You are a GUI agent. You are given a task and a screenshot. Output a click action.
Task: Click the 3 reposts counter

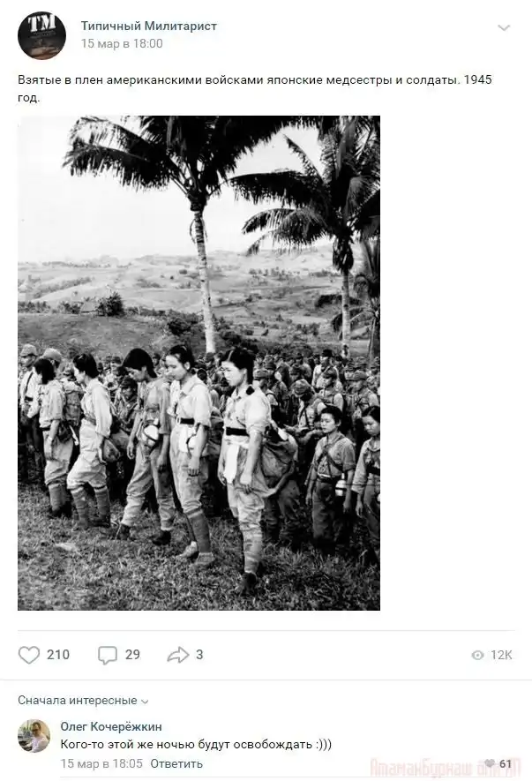point(199,655)
